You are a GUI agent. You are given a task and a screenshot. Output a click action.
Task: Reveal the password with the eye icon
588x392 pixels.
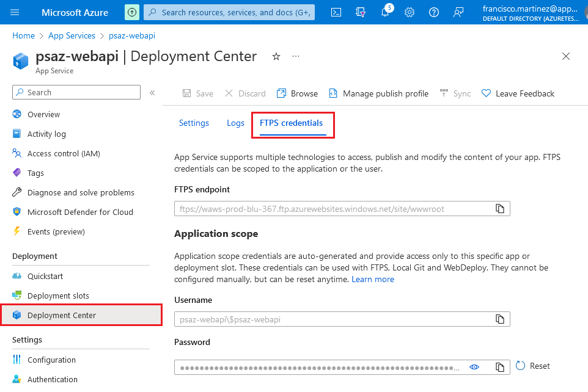tap(474, 366)
